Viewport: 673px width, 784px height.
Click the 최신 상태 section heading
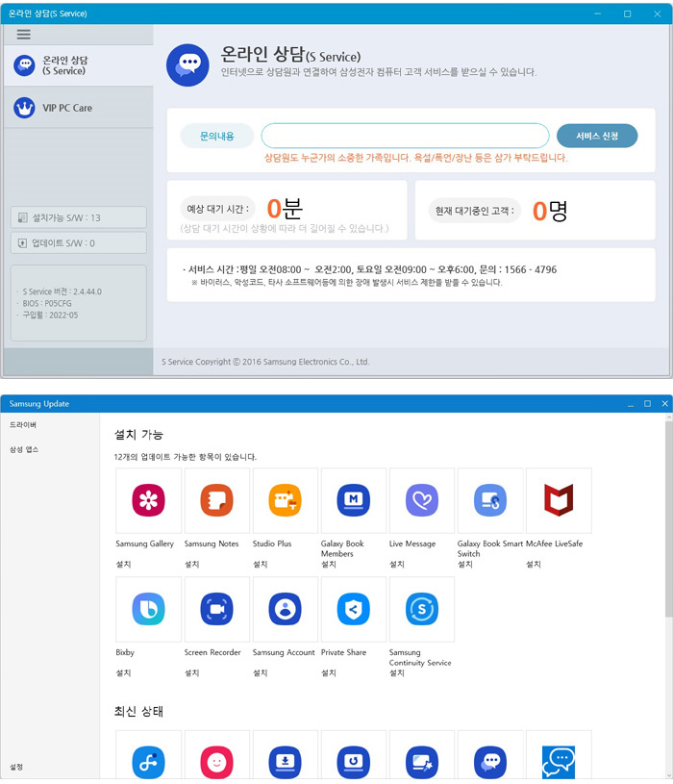tap(138, 711)
